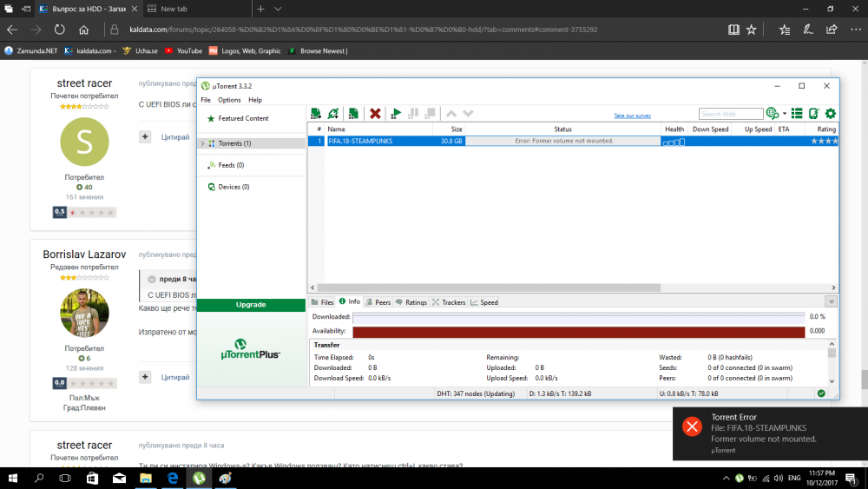
Task: Open uTorrent preferences gear icon
Action: [x=831, y=114]
